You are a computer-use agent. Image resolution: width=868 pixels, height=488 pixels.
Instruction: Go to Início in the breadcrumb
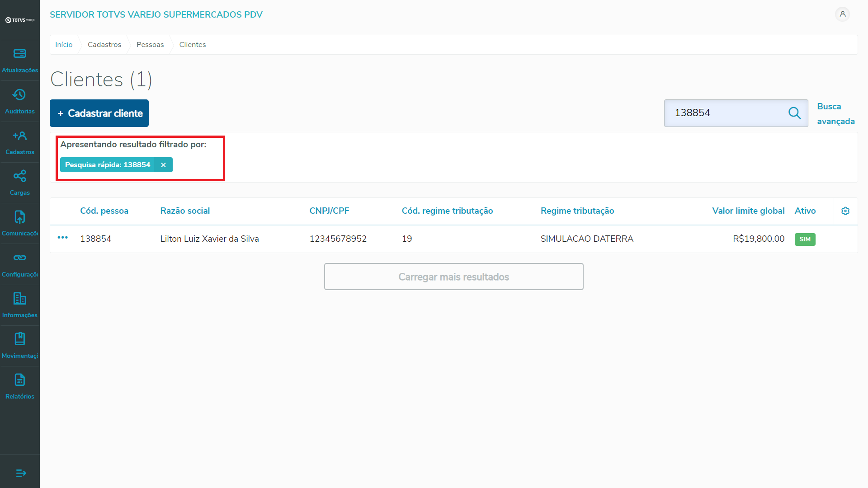tap(64, 45)
